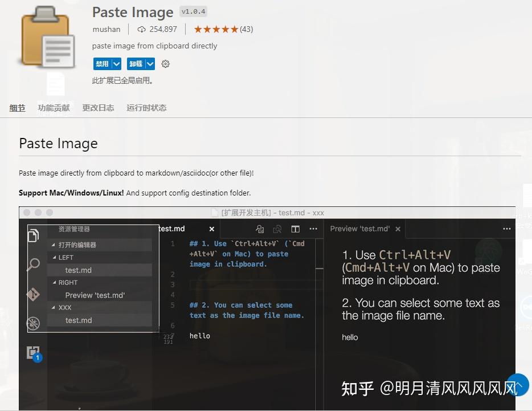Open the Source Control icon
Screen dimensions: 532x411
[32, 295]
